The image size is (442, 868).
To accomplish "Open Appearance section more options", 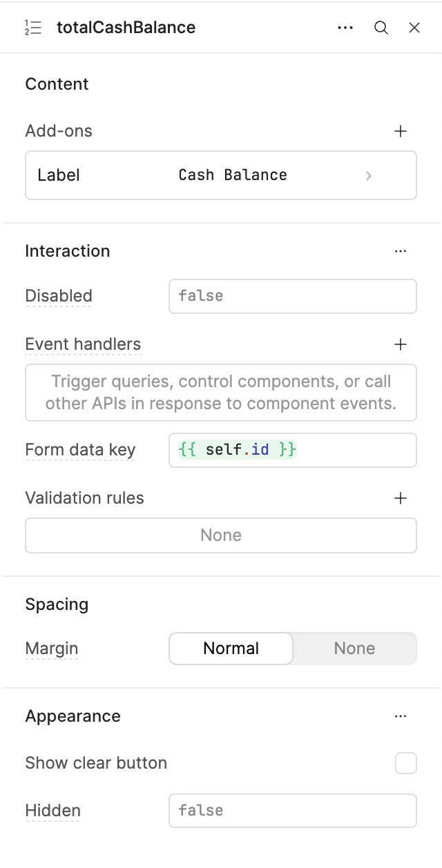I will (x=401, y=716).
